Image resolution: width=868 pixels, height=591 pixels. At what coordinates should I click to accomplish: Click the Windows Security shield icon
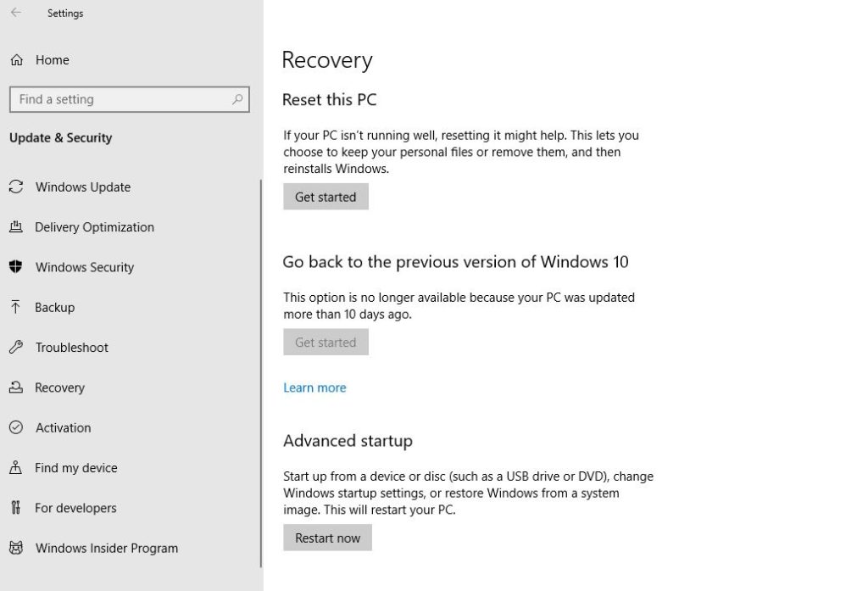click(x=16, y=267)
